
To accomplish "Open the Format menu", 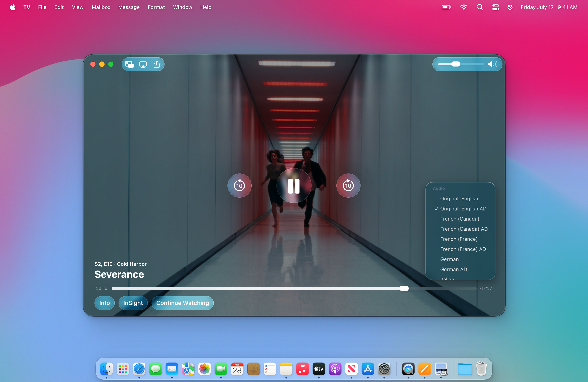I will [x=156, y=7].
